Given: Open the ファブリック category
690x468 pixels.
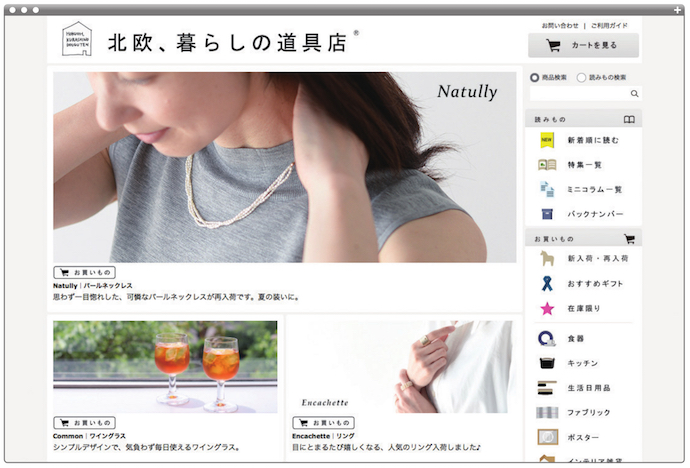Looking at the screenshot, I should (x=589, y=413).
